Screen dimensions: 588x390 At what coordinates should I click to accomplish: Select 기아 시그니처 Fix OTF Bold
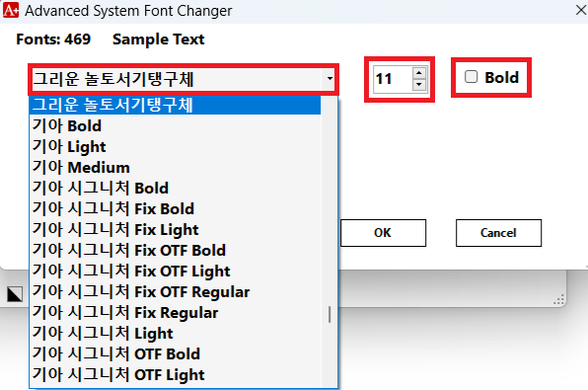tap(176, 250)
